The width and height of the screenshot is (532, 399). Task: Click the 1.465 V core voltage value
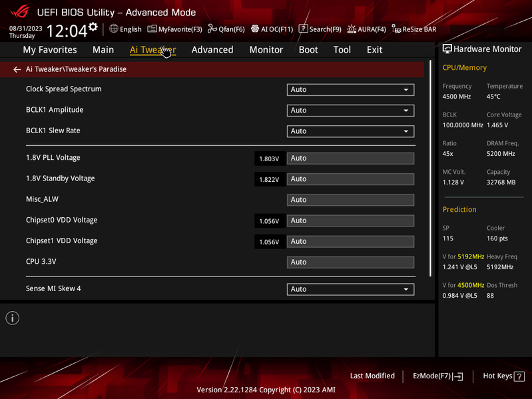click(497, 125)
